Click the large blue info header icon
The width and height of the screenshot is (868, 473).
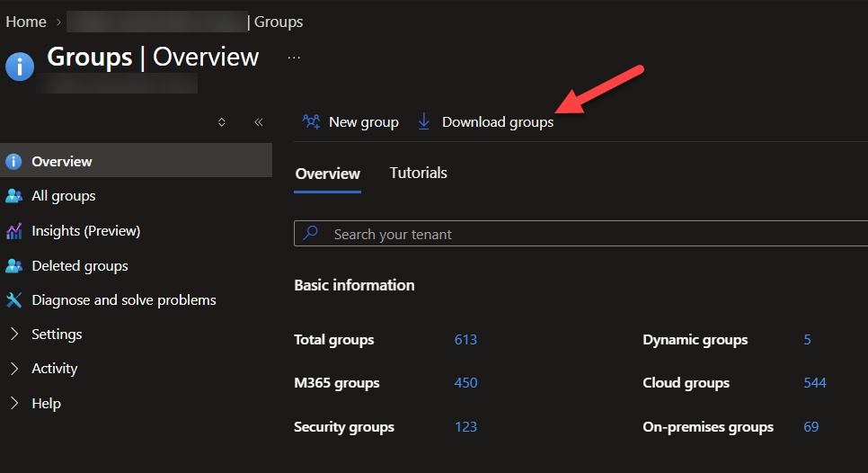(20, 67)
